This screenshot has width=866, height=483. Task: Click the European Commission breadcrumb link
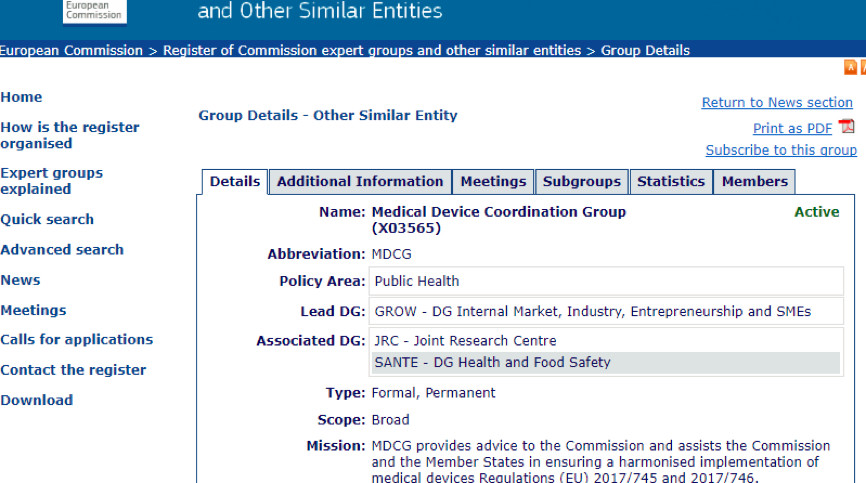pyautogui.click(x=71, y=50)
